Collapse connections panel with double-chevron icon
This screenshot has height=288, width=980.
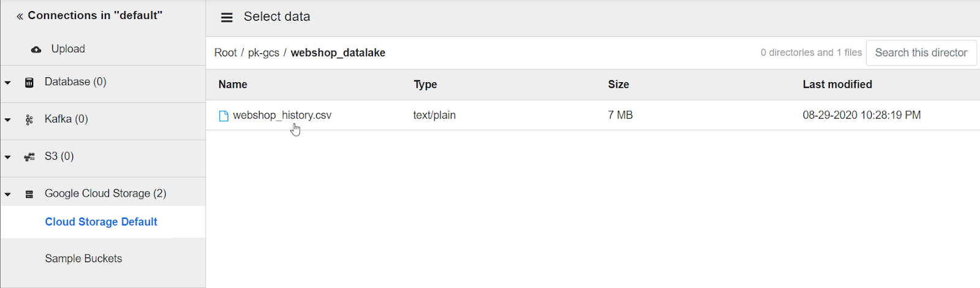pyautogui.click(x=20, y=17)
